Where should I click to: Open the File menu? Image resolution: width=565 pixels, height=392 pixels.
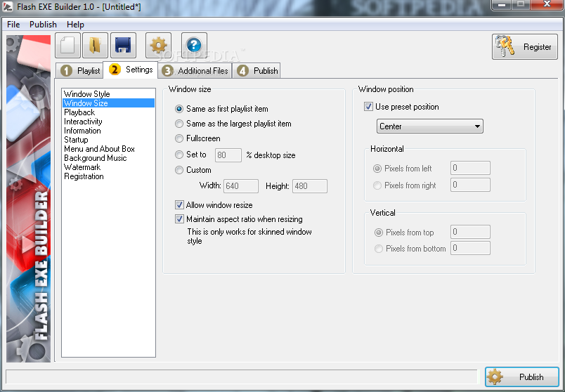coord(13,25)
